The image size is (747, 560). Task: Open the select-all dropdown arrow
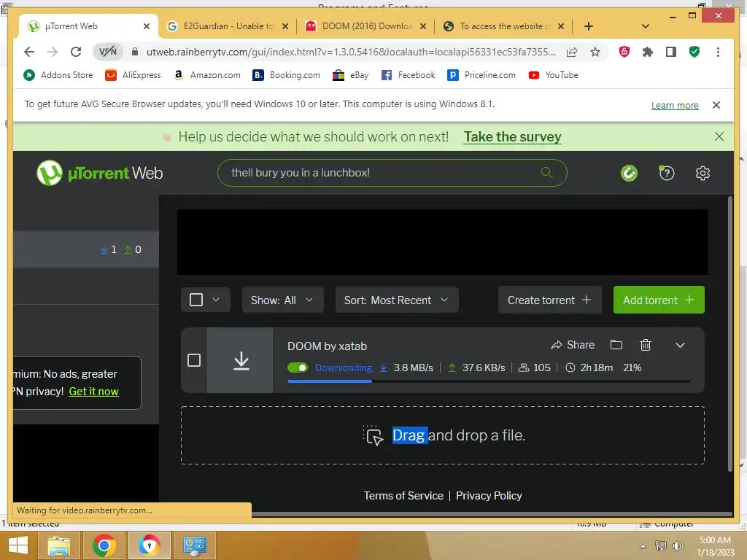216,300
